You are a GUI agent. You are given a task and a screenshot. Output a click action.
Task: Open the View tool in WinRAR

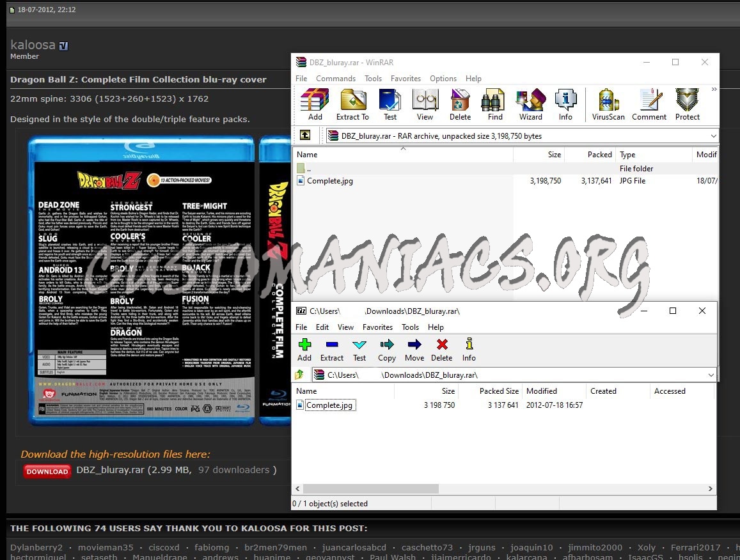pos(425,105)
